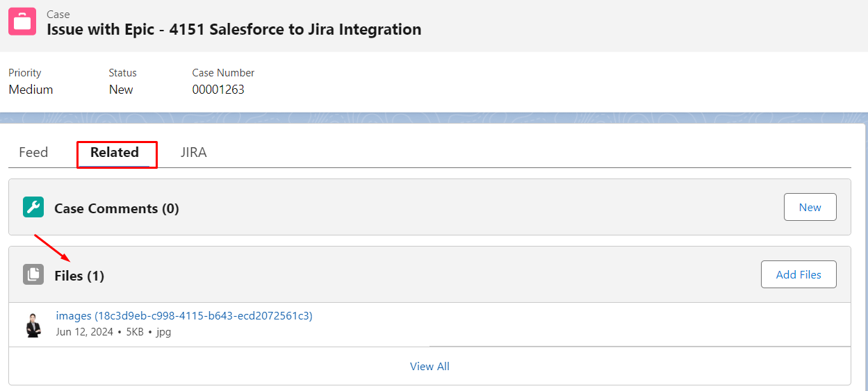Click the Medium priority value

(31, 90)
